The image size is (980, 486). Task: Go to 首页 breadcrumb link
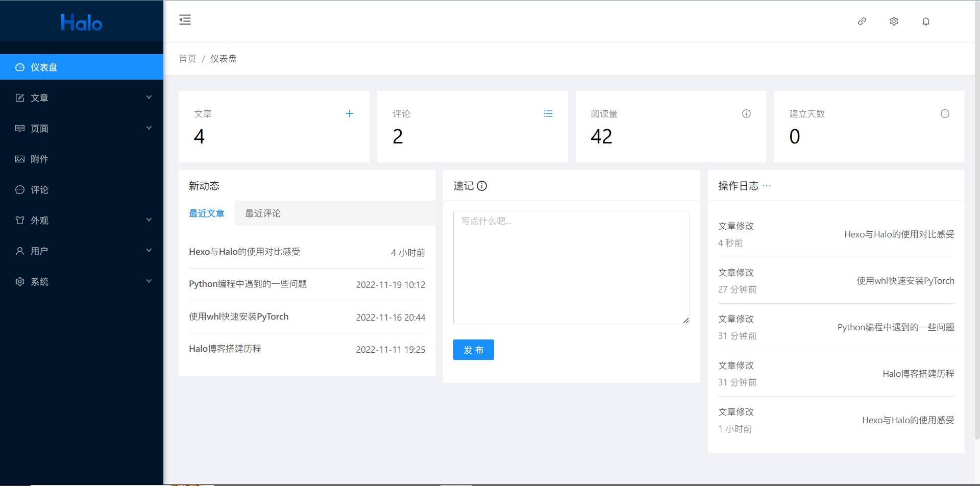[187, 59]
